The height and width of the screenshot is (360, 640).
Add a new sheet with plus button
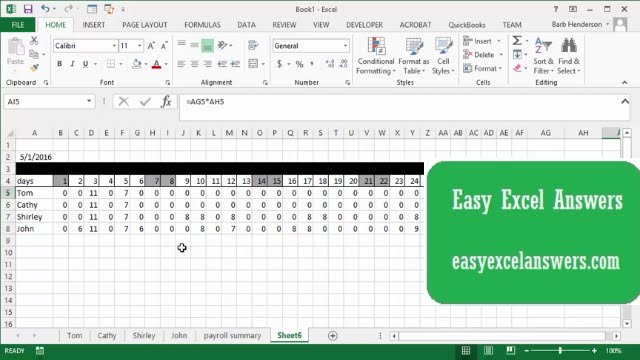333,336
